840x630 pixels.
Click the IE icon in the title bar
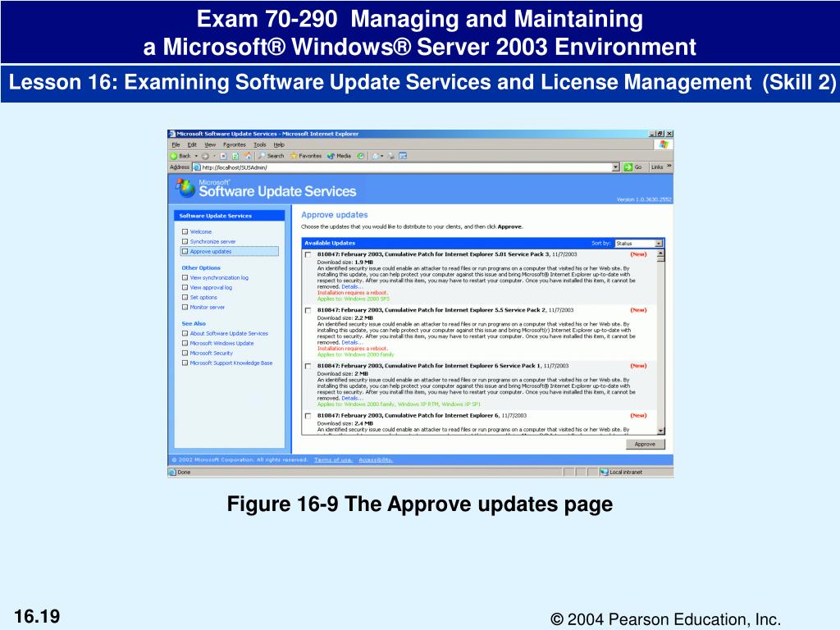(171, 134)
